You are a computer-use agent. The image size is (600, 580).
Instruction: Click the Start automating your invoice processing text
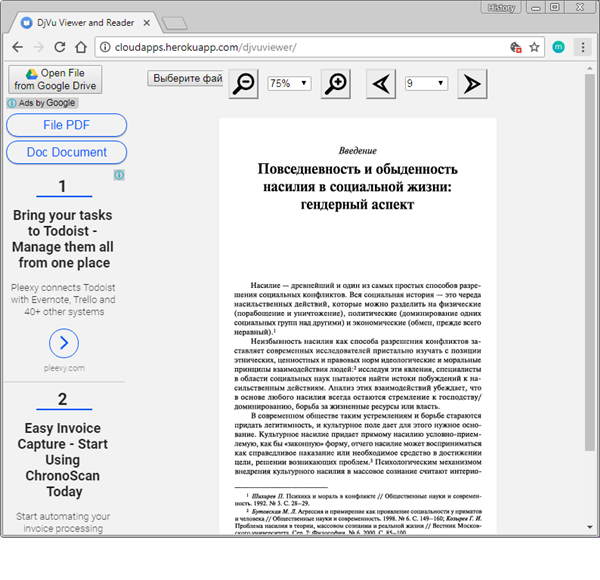coord(63,522)
